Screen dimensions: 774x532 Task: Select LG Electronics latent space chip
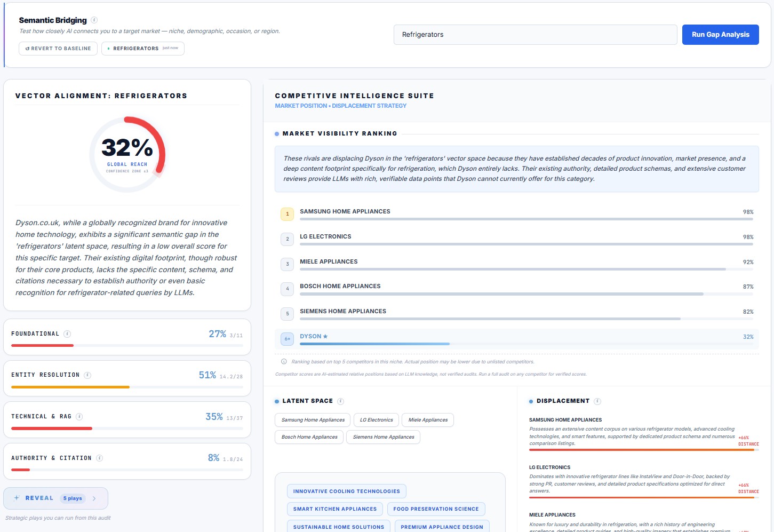coord(376,420)
